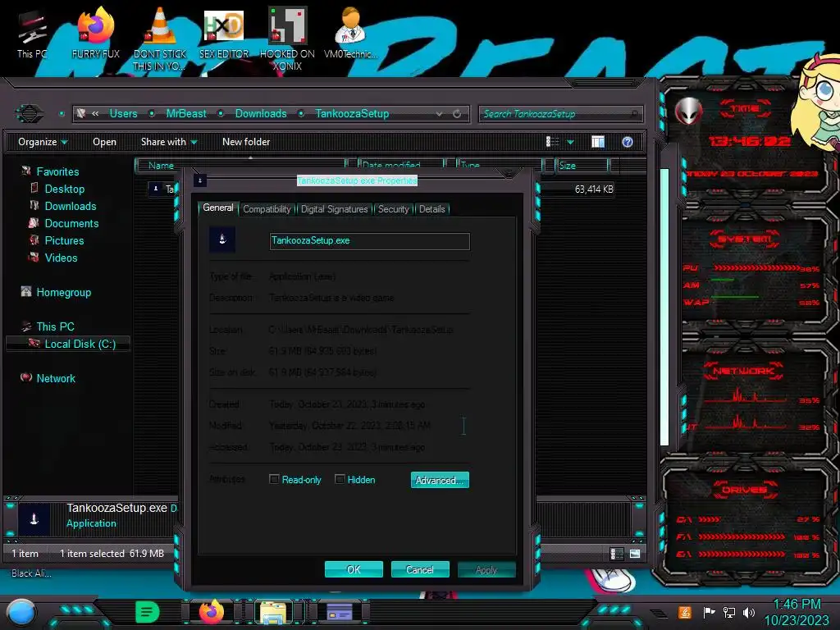This screenshot has height=630, width=840.
Task: Navigate to MrBeast in address bar
Action: (x=186, y=113)
